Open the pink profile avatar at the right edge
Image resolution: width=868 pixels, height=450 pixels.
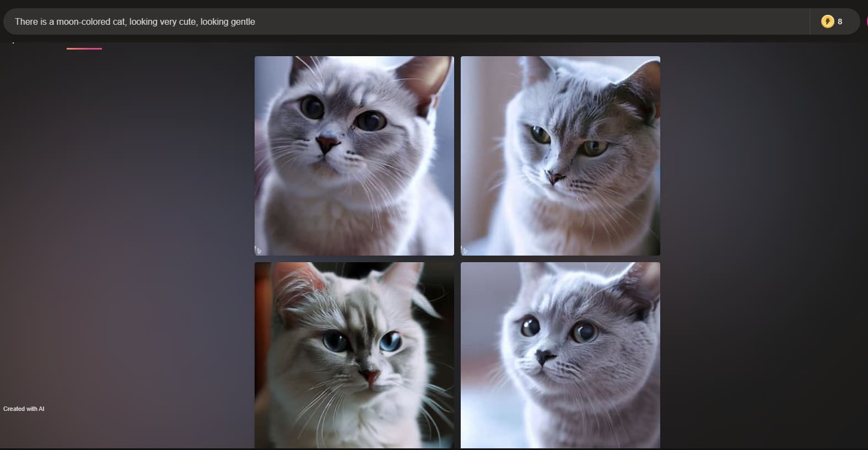[866, 21]
